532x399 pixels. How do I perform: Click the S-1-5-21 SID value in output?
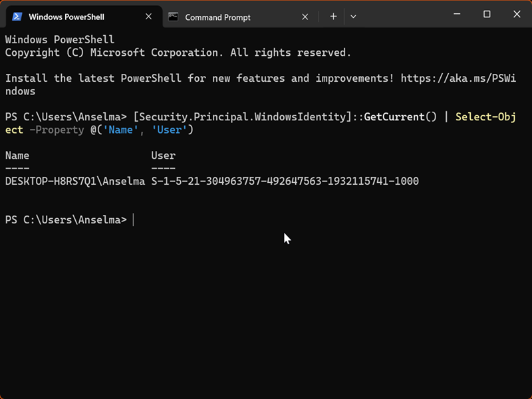pos(285,181)
